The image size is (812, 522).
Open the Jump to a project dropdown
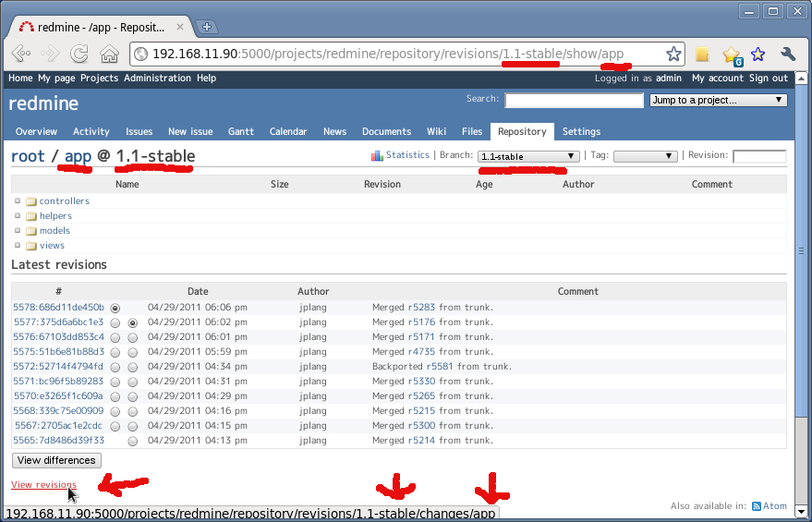[x=719, y=100]
